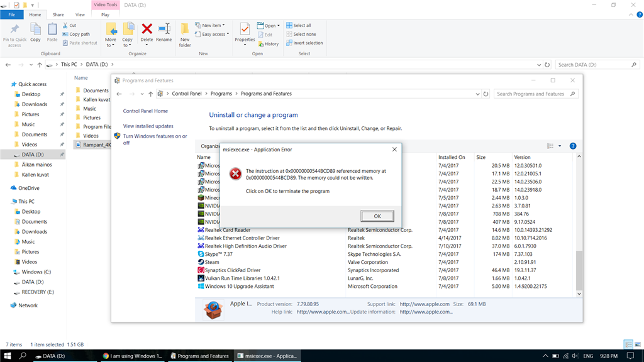Open the view options dropdown arrow
The image size is (644, 362).
point(559,146)
